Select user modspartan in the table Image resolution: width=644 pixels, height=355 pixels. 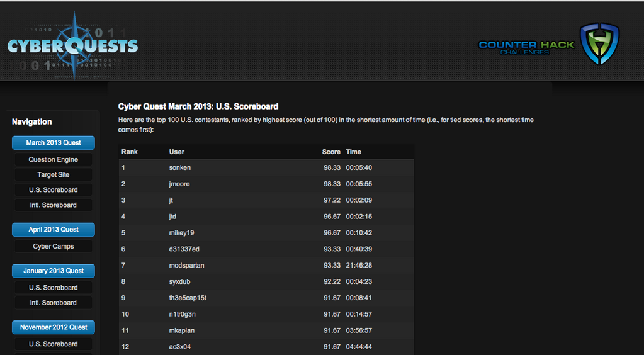pyautogui.click(x=186, y=266)
